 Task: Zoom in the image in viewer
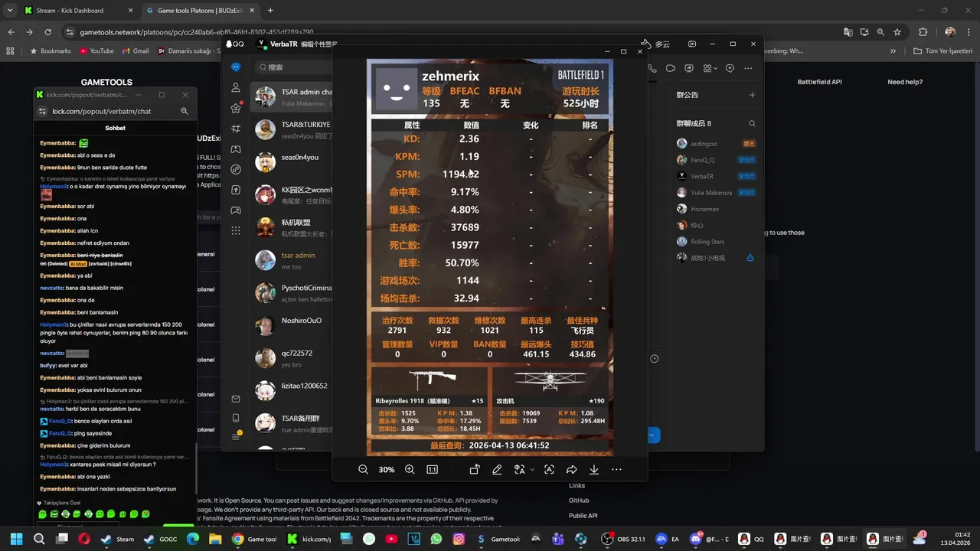coord(410,470)
